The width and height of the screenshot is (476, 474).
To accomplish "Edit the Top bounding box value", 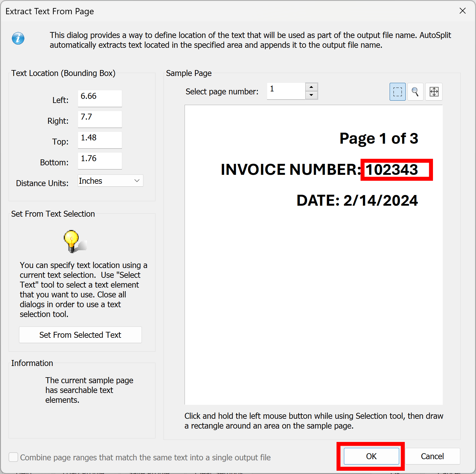I will [100, 140].
